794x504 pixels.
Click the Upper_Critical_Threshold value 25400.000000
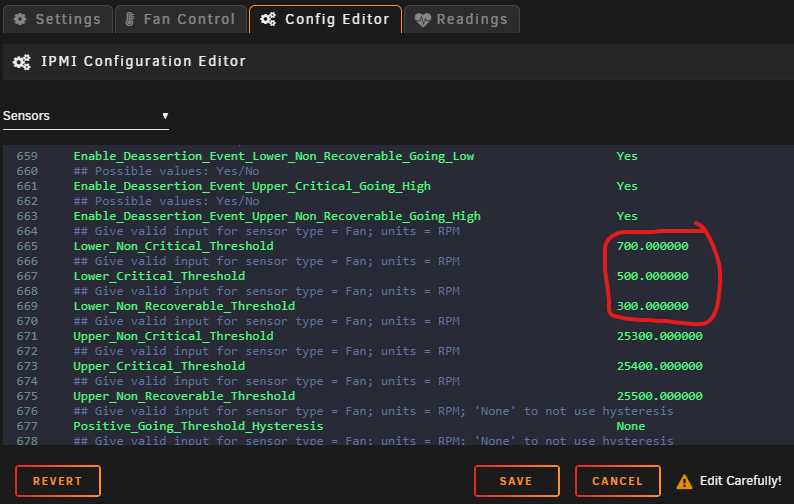point(659,366)
